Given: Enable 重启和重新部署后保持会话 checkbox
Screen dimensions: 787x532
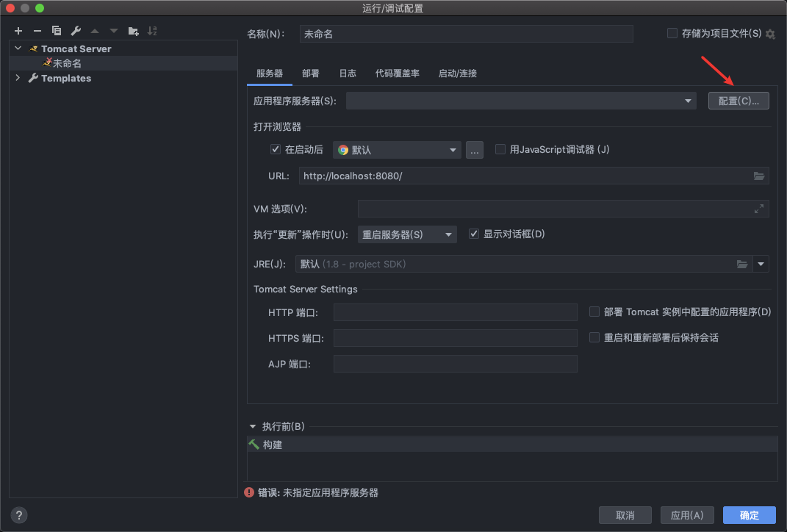Looking at the screenshot, I should pyautogui.click(x=594, y=337).
